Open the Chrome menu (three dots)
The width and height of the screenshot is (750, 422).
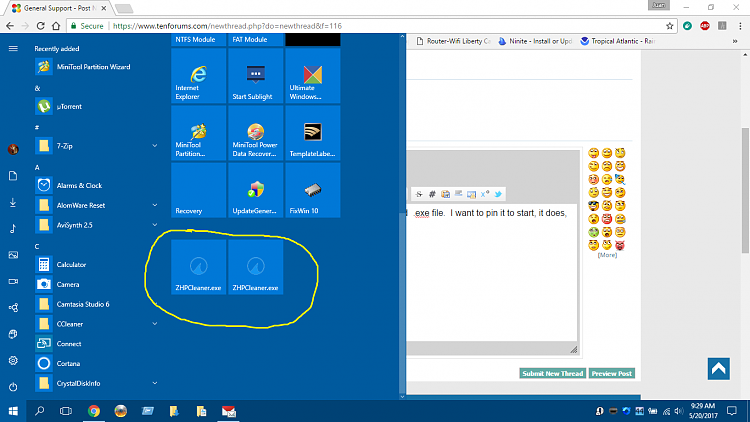pyautogui.click(x=740, y=26)
